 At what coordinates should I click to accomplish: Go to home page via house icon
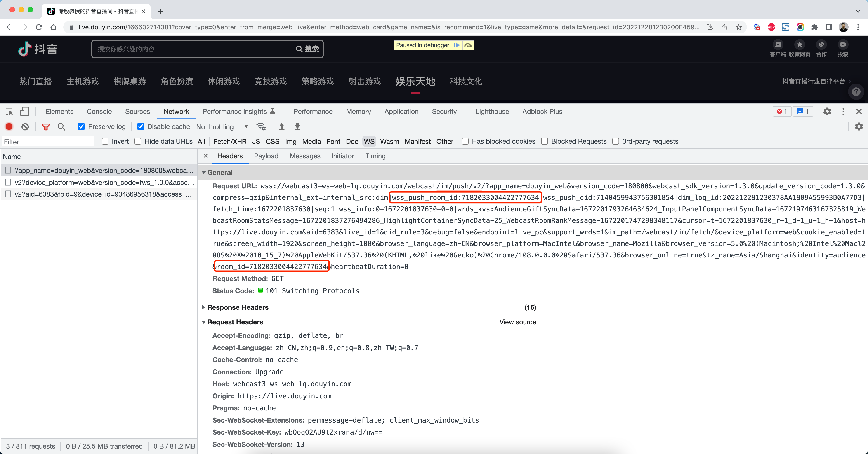[53, 27]
